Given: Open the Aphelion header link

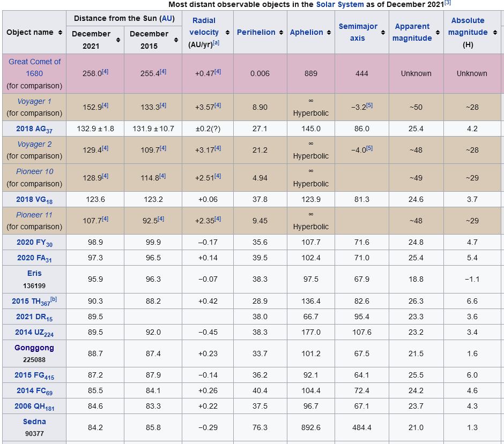Looking at the screenshot, I should (306, 33).
